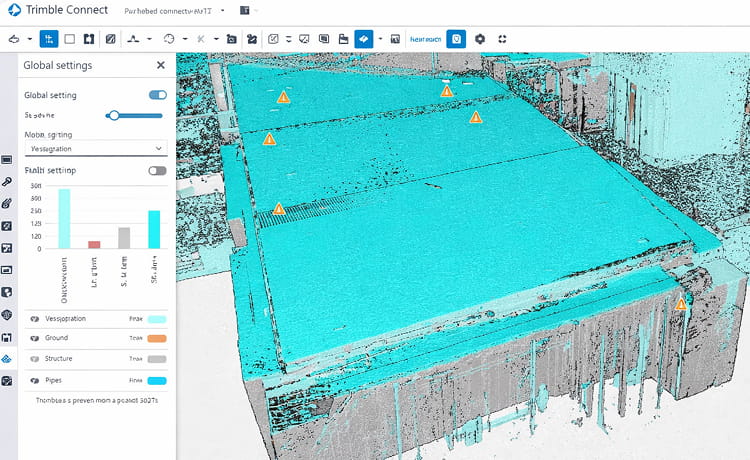The image size is (750, 460).
Task: Toggle visibility eye for the Ground row
Action: pyautogui.click(x=34, y=338)
